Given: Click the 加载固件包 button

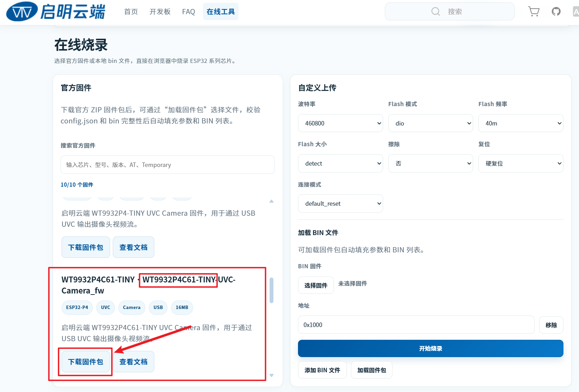Looking at the screenshot, I should (372, 370).
